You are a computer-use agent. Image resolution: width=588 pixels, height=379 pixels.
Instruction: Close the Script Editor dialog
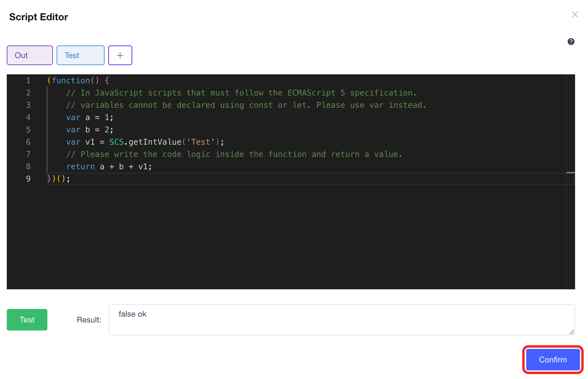coord(575,15)
